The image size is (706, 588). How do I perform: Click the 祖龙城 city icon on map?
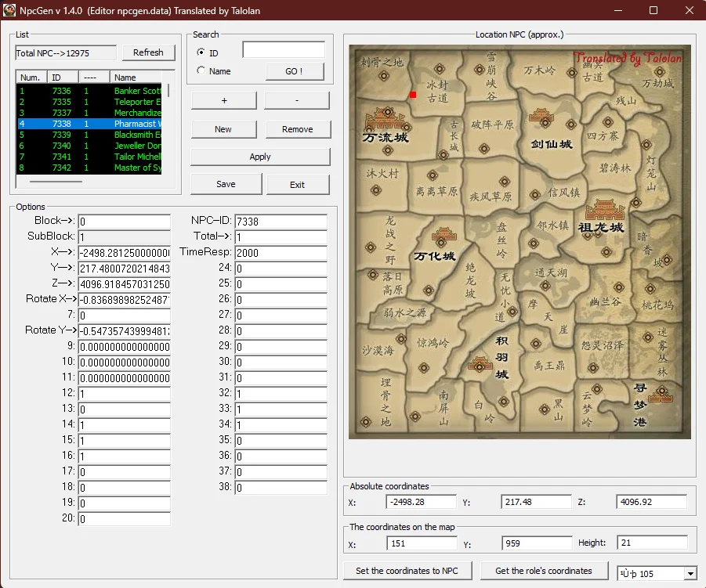605,210
